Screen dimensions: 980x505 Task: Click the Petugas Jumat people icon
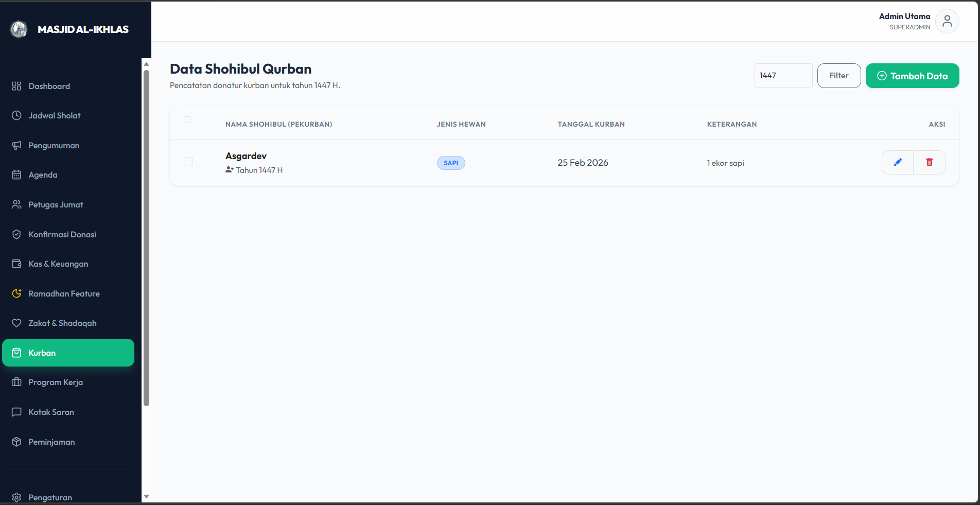(x=16, y=204)
